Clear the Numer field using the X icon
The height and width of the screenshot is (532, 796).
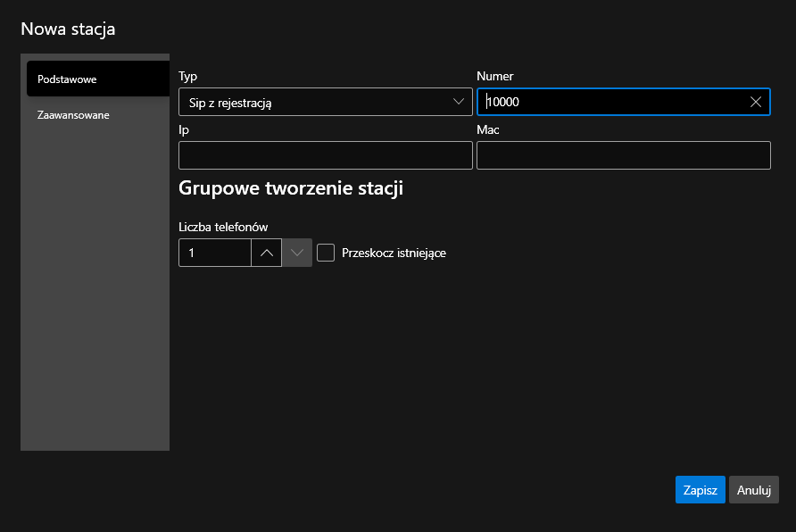(x=755, y=101)
